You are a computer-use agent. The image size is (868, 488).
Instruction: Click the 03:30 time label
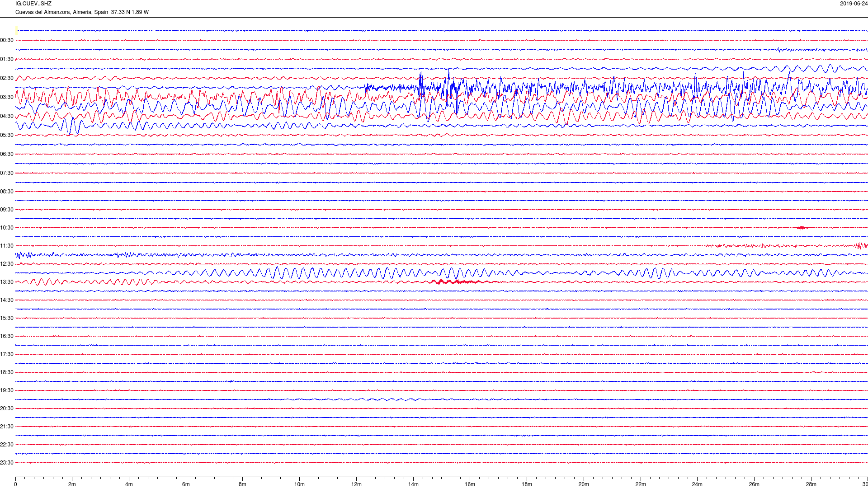(x=7, y=97)
